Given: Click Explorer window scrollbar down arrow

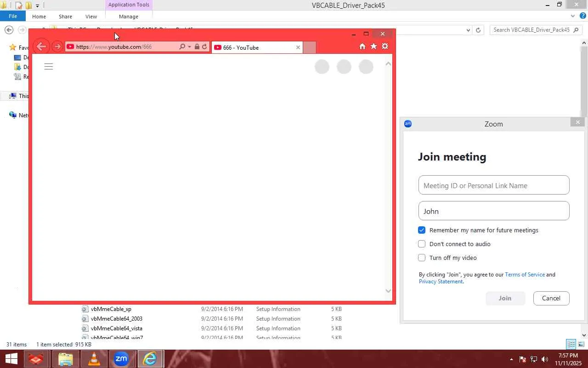Looking at the screenshot, I should [584, 335].
